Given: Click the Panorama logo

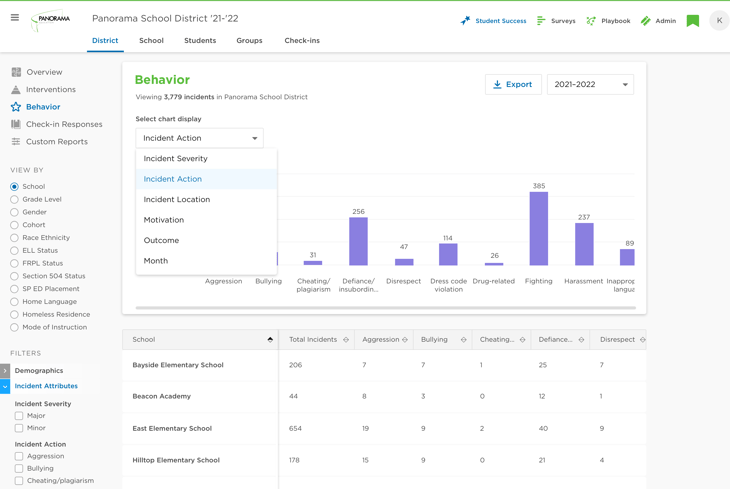Looking at the screenshot, I should point(51,20).
